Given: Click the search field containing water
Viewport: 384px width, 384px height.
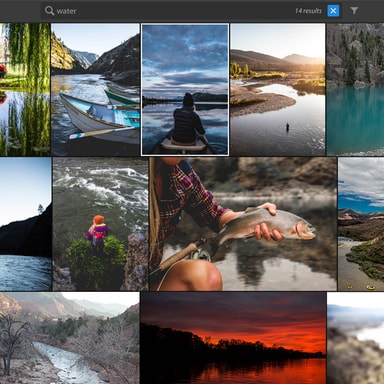Looking at the screenshot, I should coord(191,11).
